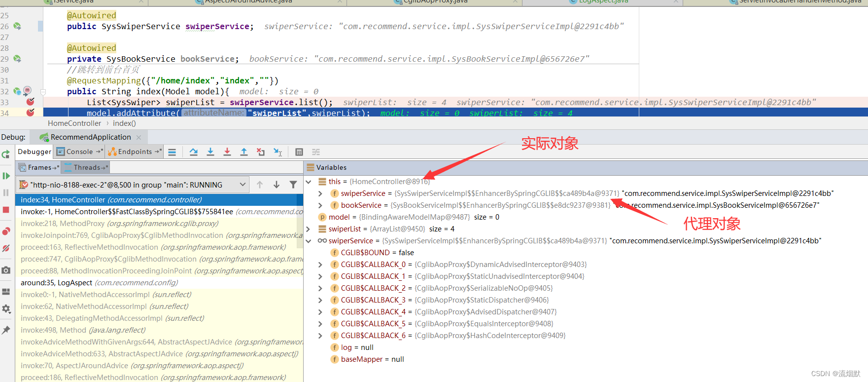Click HomeController in the breadcrumb

(74, 123)
